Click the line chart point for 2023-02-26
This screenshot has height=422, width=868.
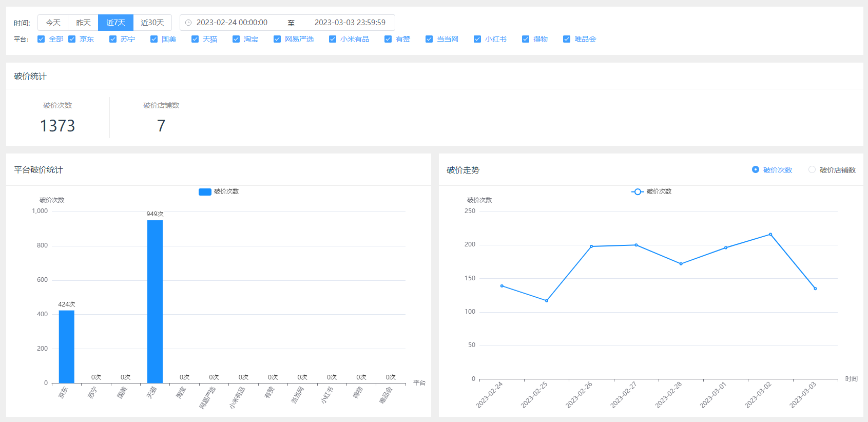(591, 246)
